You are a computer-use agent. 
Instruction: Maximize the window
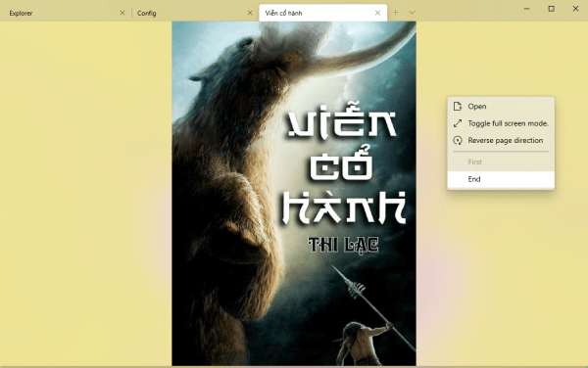point(551,9)
